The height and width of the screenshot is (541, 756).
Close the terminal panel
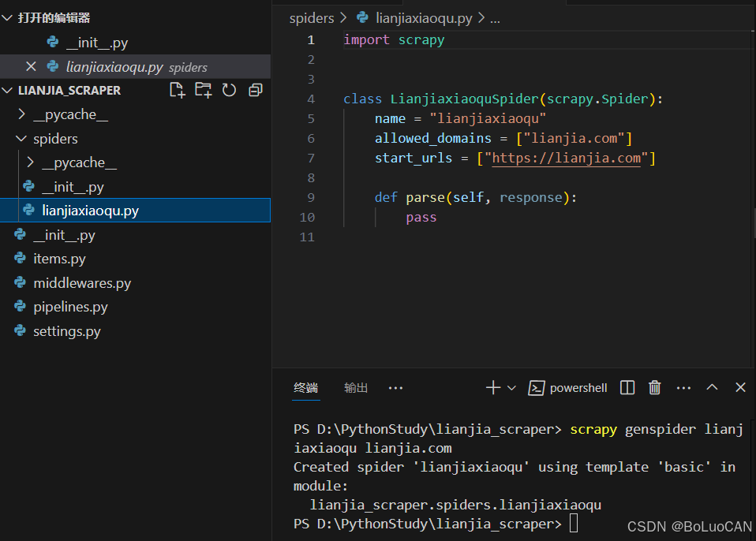(x=740, y=387)
